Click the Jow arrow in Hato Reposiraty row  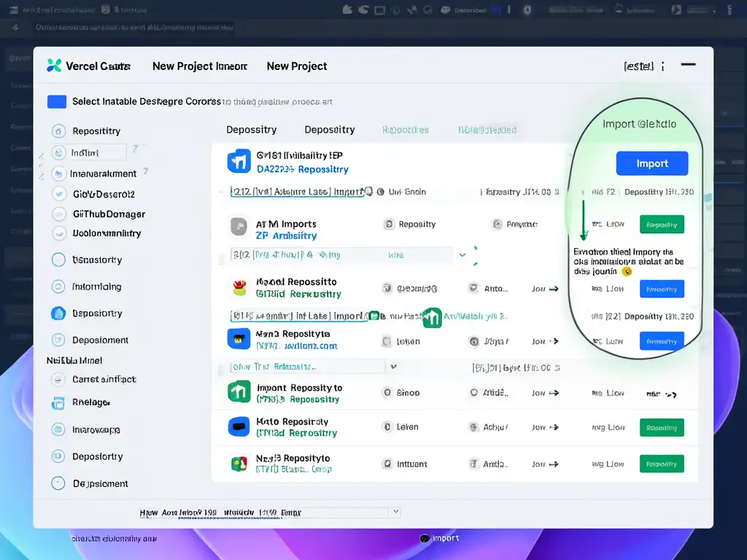(x=554, y=427)
